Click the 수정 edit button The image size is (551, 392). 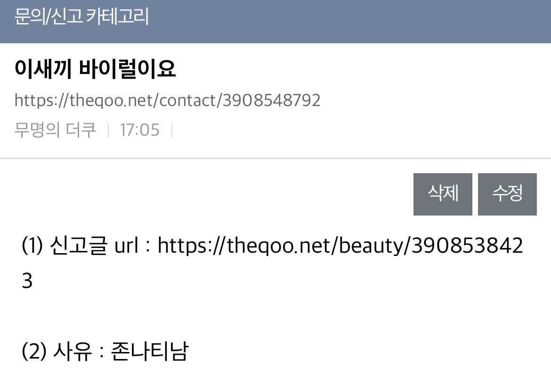coord(507,194)
